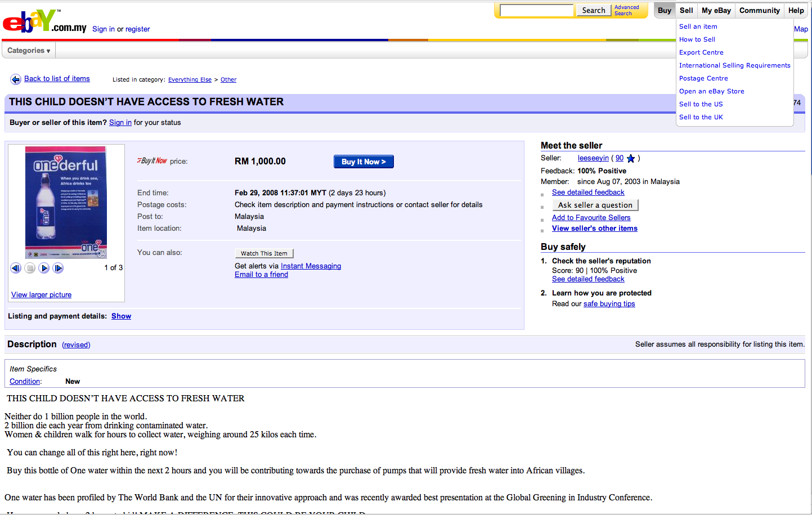Go to first picture in image viewer
The height and width of the screenshot is (515, 812).
click(x=16, y=268)
